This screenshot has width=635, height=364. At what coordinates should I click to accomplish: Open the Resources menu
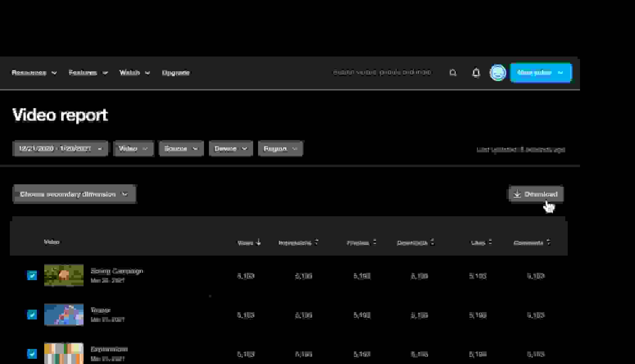[34, 73]
